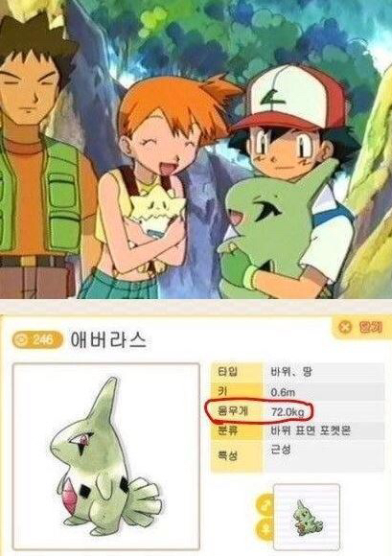Select the male gender symbol icon

click(x=265, y=504)
